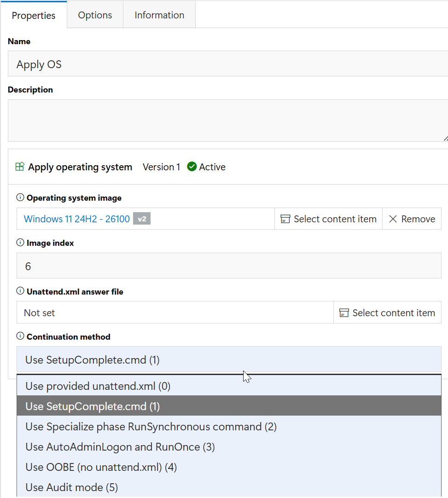Click the info icon beside Continuation method
The height and width of the screenshot is (498, 448).
20,336
